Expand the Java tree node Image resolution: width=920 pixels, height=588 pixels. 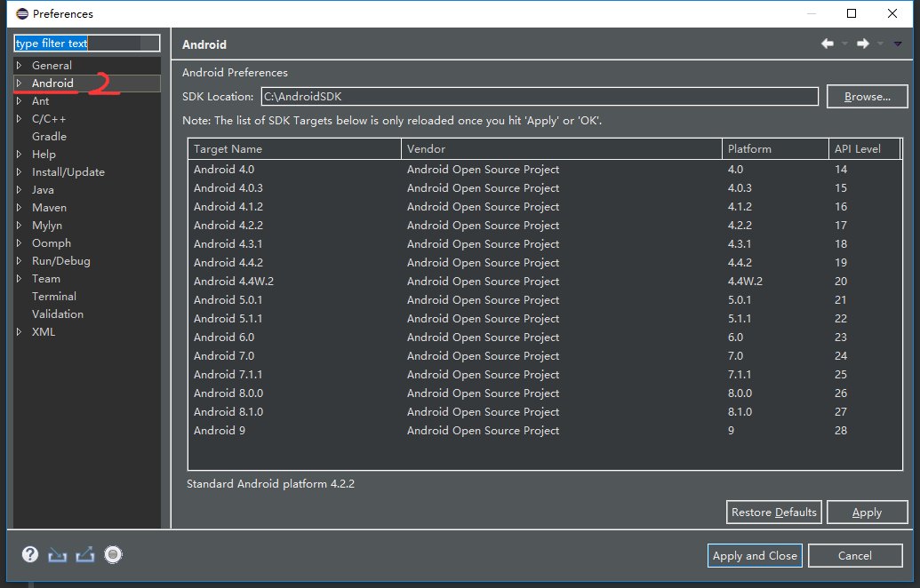(20, 189)
